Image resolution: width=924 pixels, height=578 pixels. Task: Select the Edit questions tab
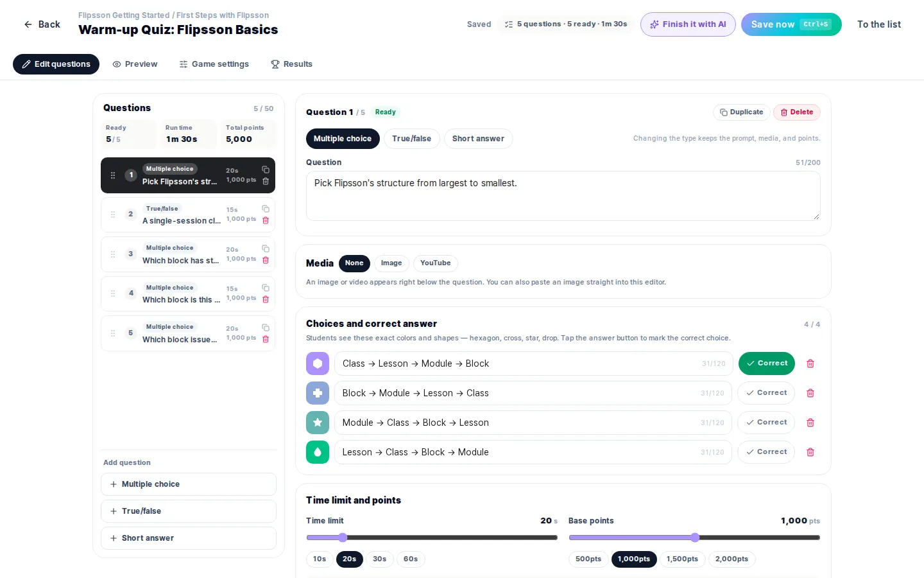(56, 64)
